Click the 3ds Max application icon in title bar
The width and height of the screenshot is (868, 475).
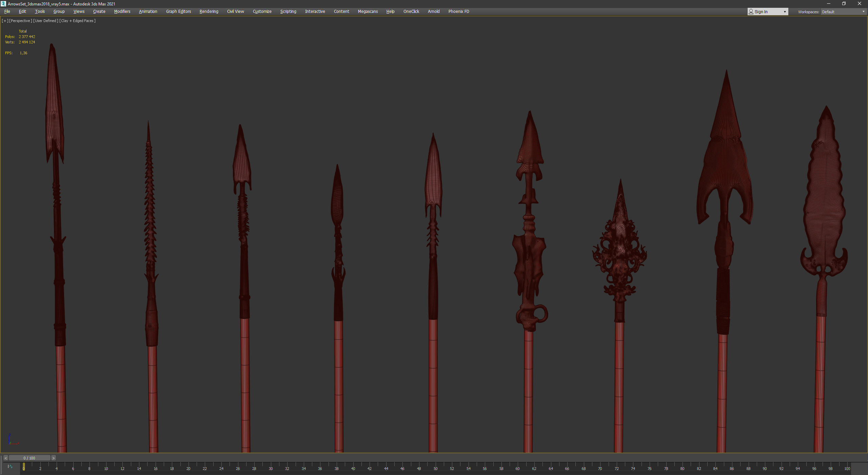click(3, 4)
